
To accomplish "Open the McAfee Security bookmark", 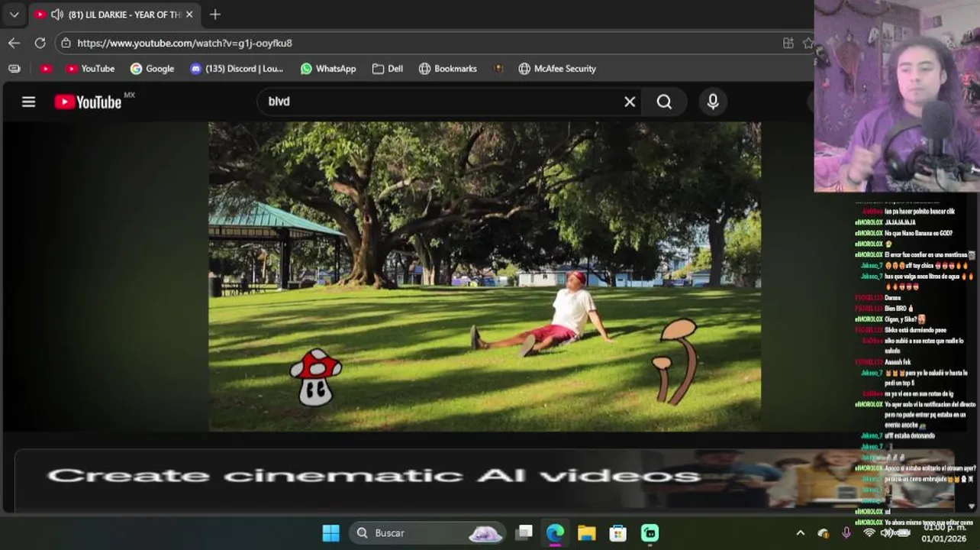I will [557, 69].
